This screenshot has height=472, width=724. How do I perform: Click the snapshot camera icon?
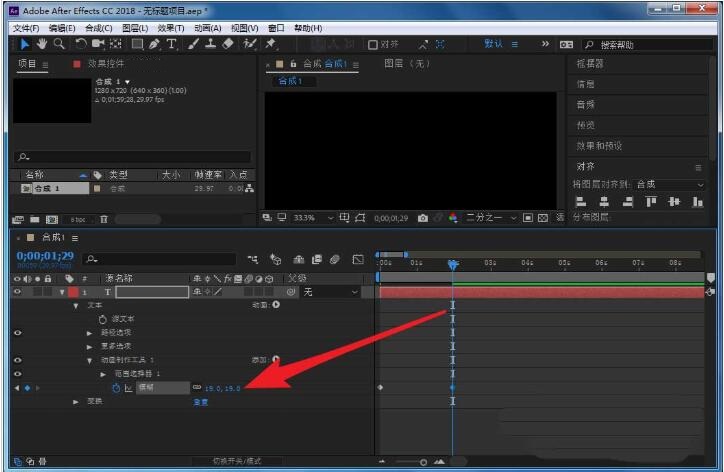[422, 218]
